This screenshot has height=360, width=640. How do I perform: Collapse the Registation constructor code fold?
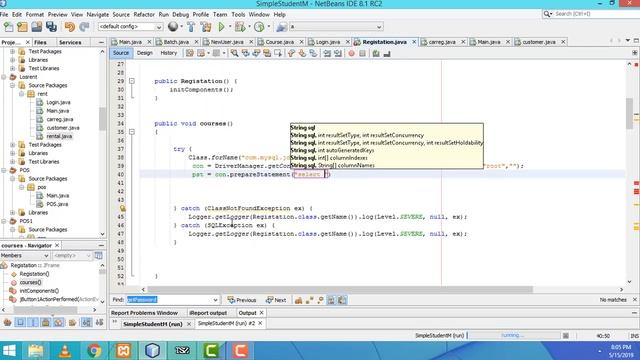[132, 81]
